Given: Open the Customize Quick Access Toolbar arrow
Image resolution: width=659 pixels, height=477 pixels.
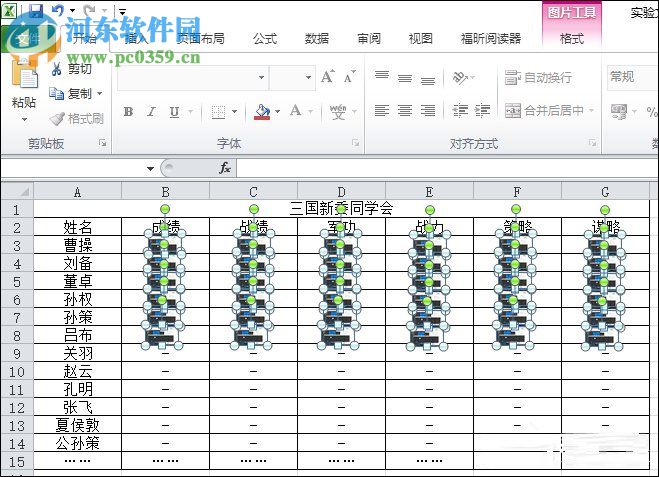Looking at the screenshot, I should pos(122,11).
